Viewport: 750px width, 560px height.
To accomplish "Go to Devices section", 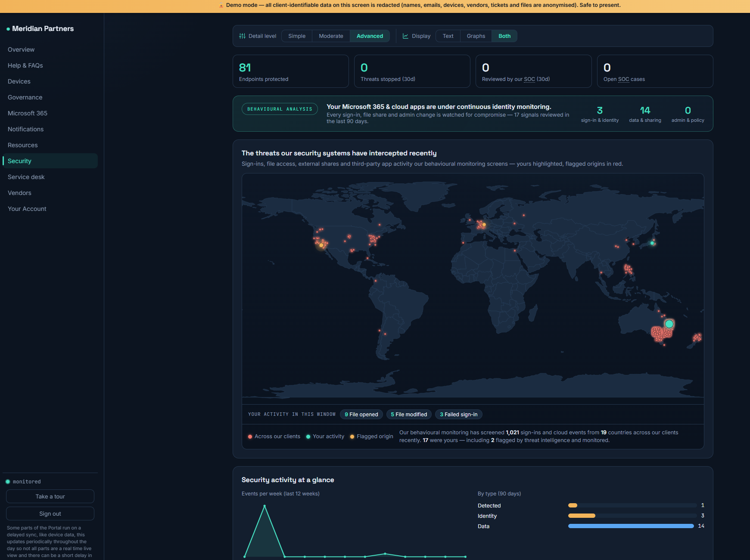I will click(50, 81).
